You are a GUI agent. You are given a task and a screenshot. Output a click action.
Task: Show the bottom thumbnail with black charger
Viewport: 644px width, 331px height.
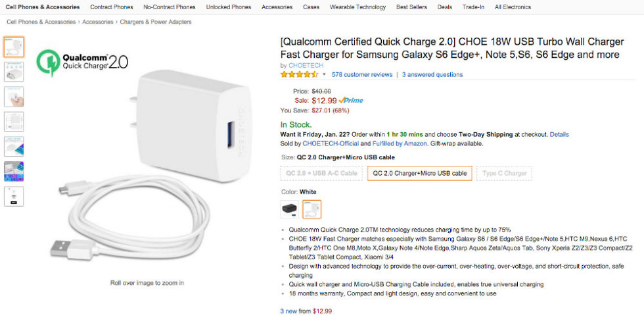click(x=14, y=196)
